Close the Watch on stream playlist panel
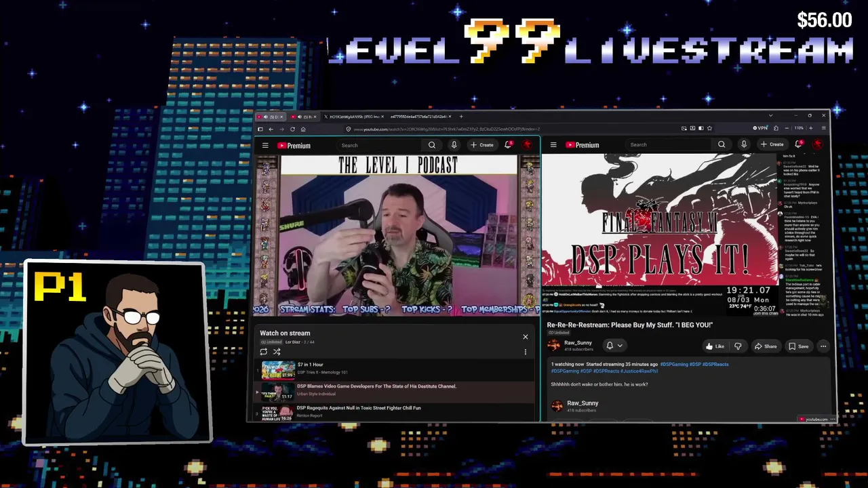This screenshot has width=868, height=488. click(525, 337)
